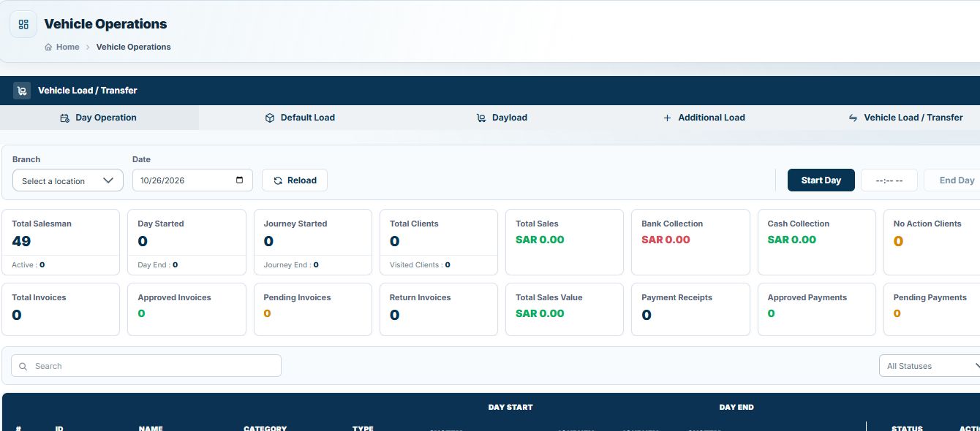Click the DAY END table header
This screenshot has width=980, height=431.
pyautogui.click(x=736, y=407)
